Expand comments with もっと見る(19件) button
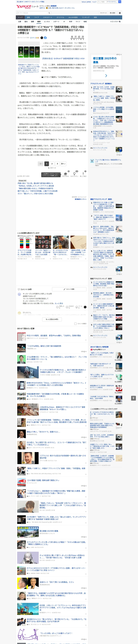 pos(52,319)
